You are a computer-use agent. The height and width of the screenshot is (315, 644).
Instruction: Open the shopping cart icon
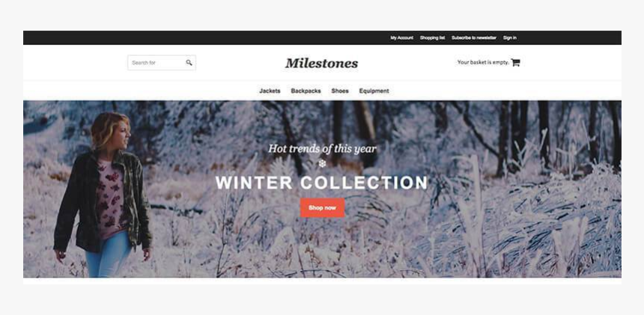(x=515, y=62)
